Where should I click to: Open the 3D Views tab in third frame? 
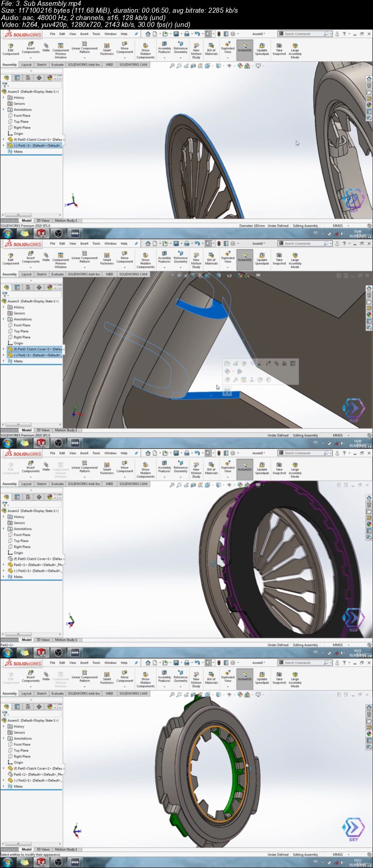point(43,640)
